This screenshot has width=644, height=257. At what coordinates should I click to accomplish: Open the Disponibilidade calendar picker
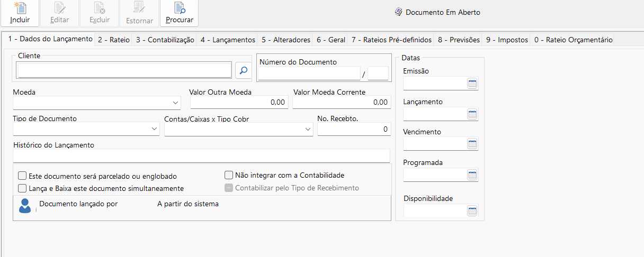coord(472,211)
